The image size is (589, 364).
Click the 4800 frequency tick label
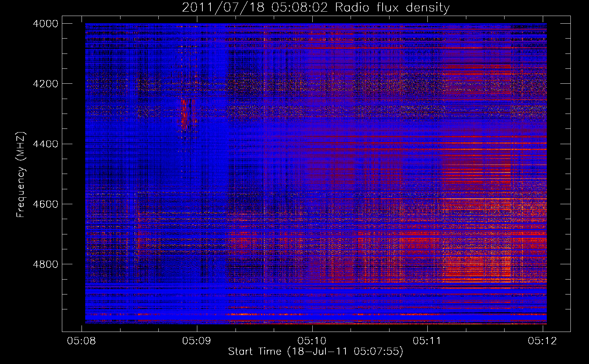(46, 264)
